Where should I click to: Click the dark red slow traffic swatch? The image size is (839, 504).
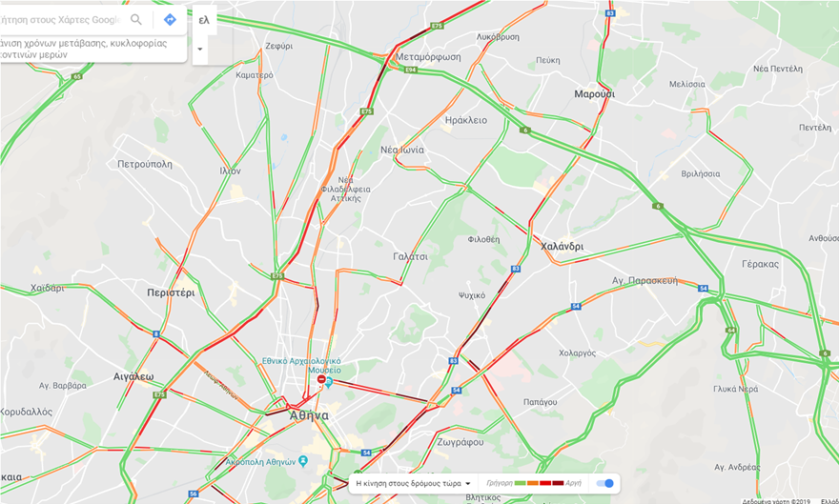pos(558,483)
